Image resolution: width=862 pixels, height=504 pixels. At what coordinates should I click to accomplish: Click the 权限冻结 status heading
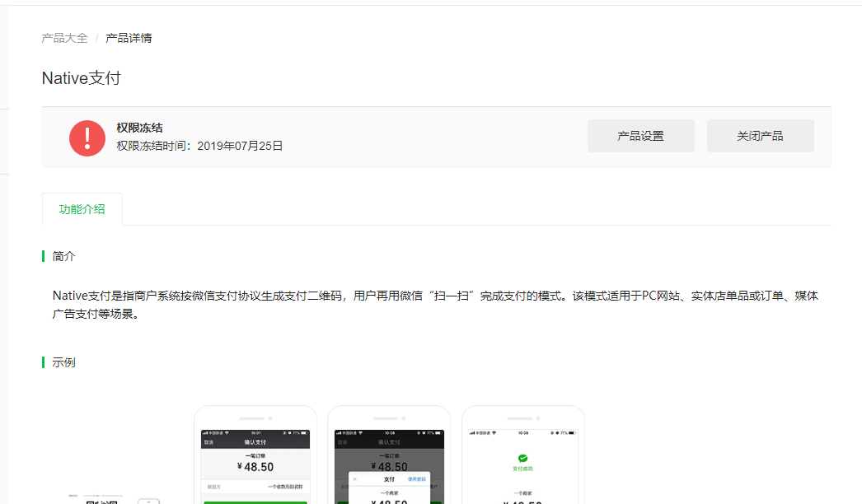[139, 128]
